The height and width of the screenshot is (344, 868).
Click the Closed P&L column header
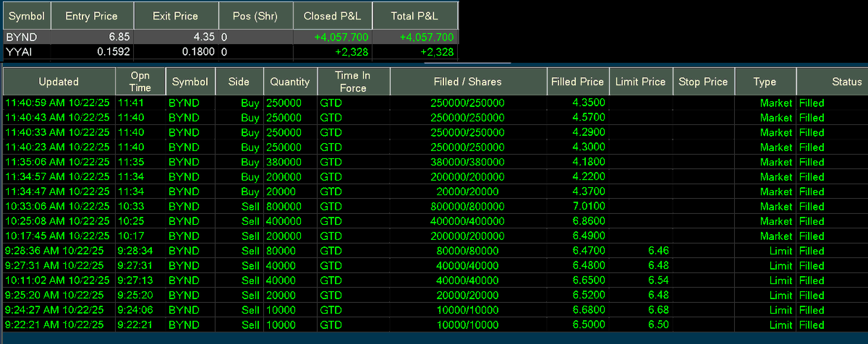[x=333, y=15]
